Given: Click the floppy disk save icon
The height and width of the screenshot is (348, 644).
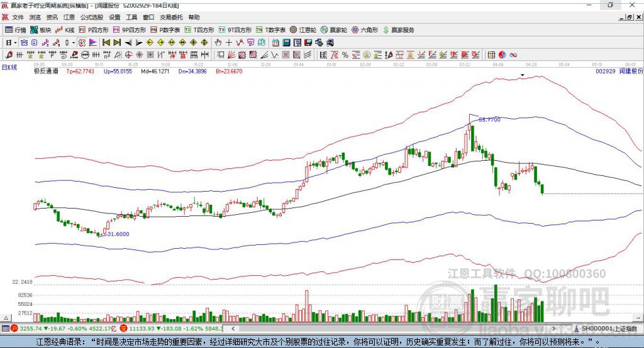Looking at the screenshot, I should tap(308, 43).
